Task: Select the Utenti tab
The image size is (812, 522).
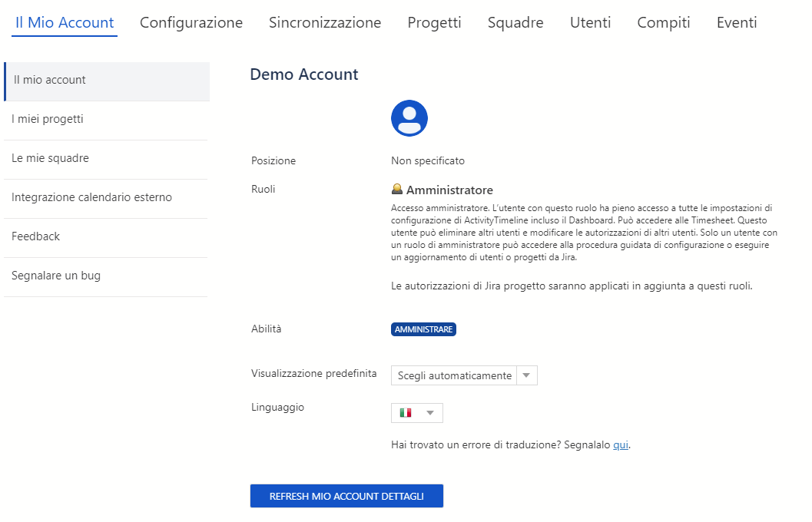Action: [x=590, y=22]
